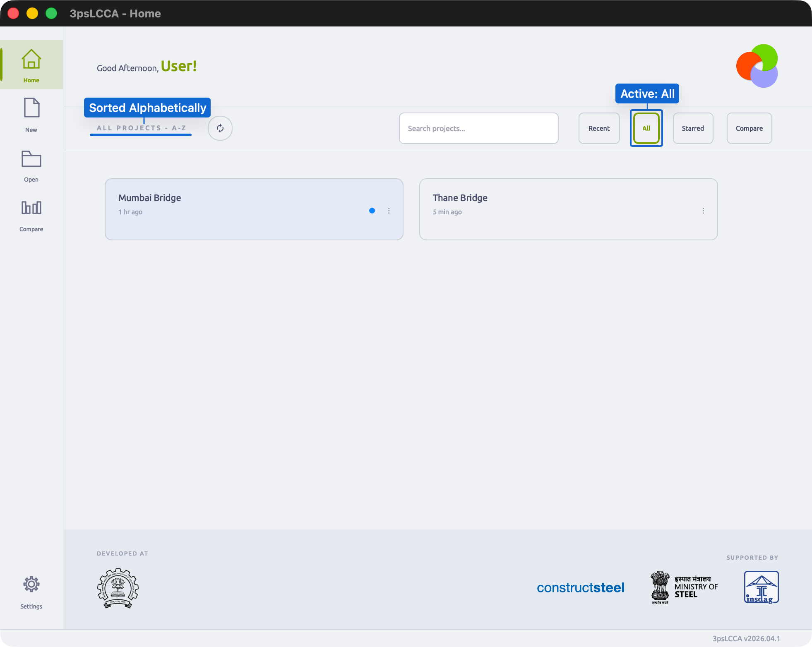This screenshot has width=812, height=647.
Task: Go to Home in the sidebar
Action: [31, 65]
